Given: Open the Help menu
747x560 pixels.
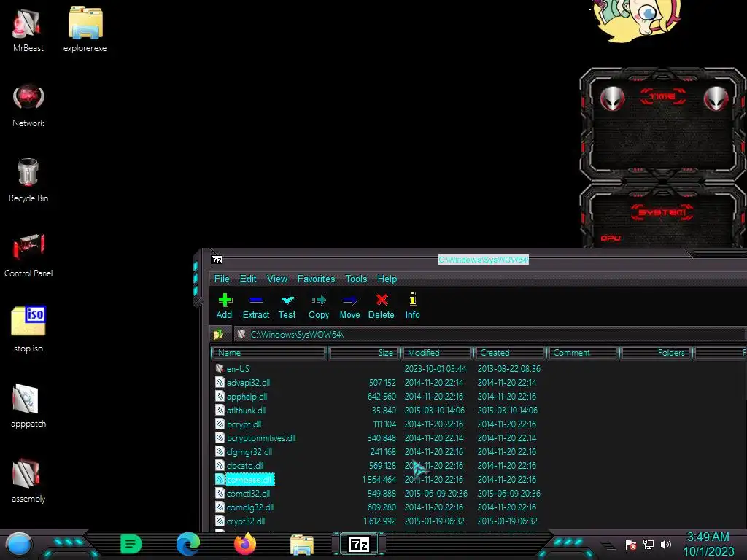Looking at the screenshot, I should pyautogui.click(x=387, y=279).
